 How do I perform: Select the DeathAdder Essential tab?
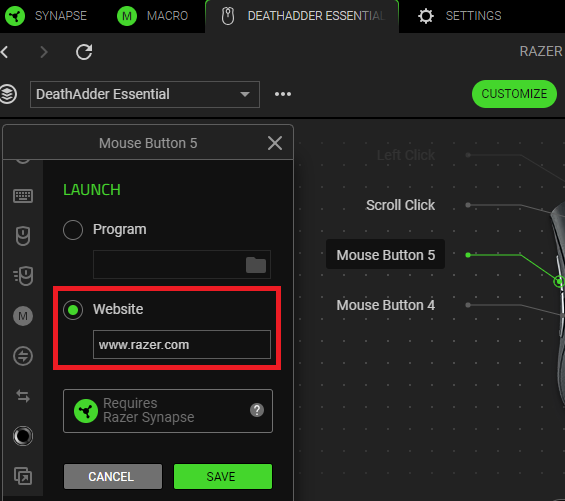pos(302,17)
